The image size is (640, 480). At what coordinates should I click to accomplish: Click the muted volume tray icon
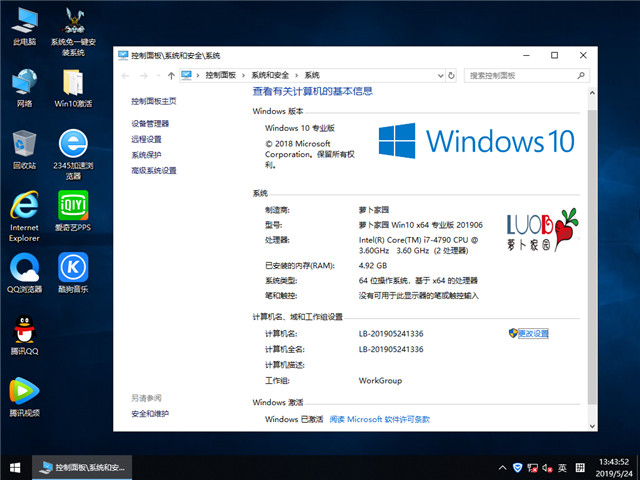(x=547, y=468)
